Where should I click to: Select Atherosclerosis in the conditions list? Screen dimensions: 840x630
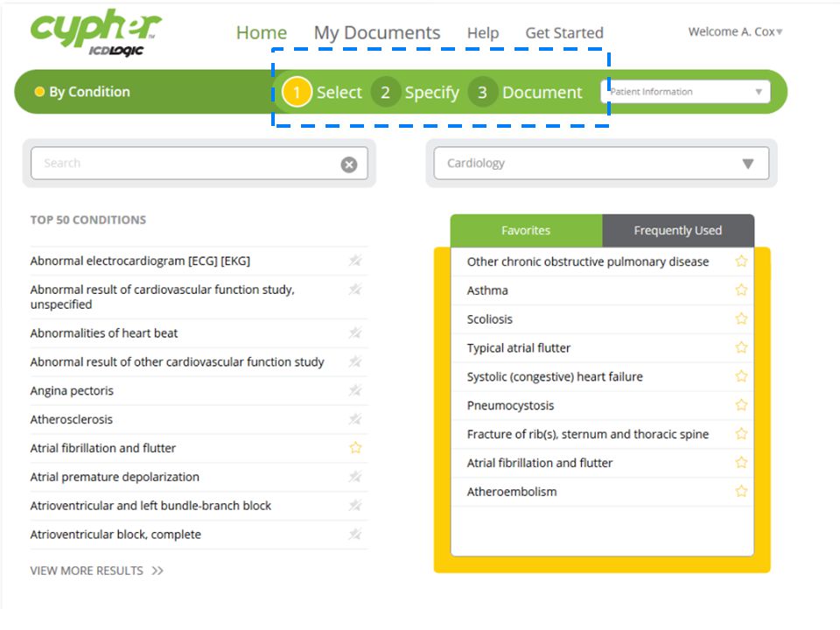(x=71, y=419)
